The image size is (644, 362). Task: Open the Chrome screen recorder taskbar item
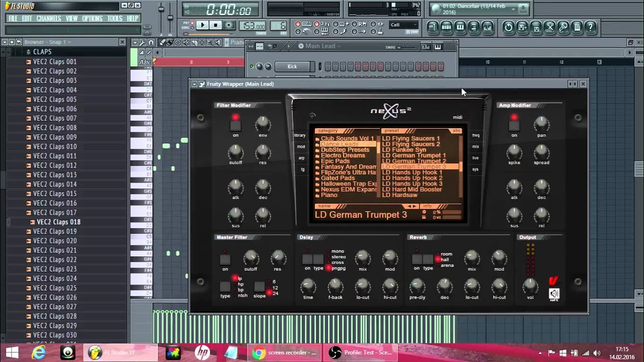tap(284, 353)
